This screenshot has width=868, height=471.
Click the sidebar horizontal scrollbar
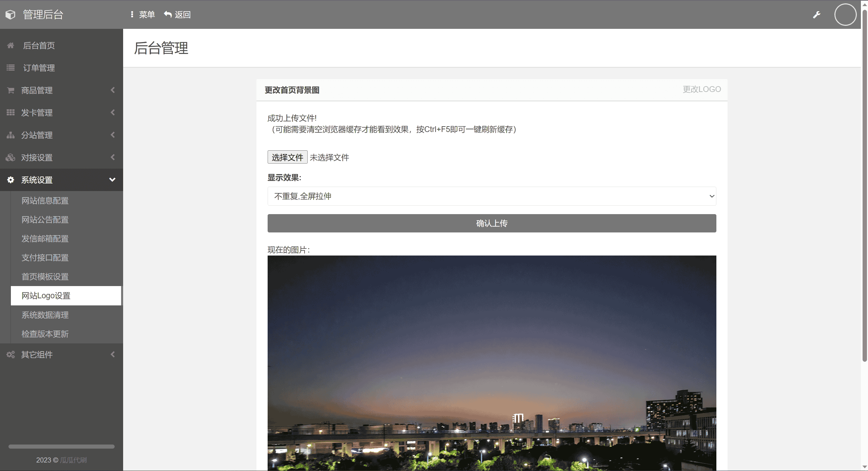pos(61,447)
